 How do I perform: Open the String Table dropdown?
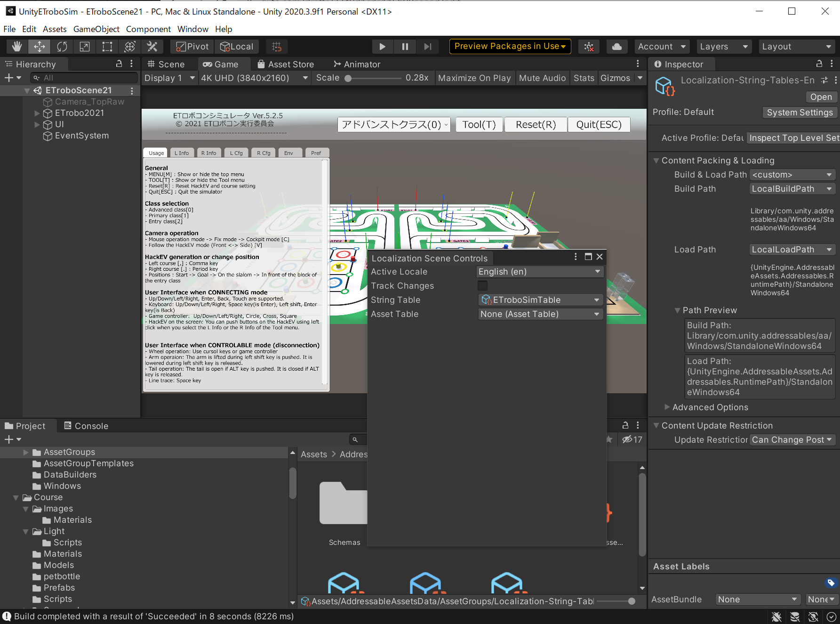(x=540, y=300)
